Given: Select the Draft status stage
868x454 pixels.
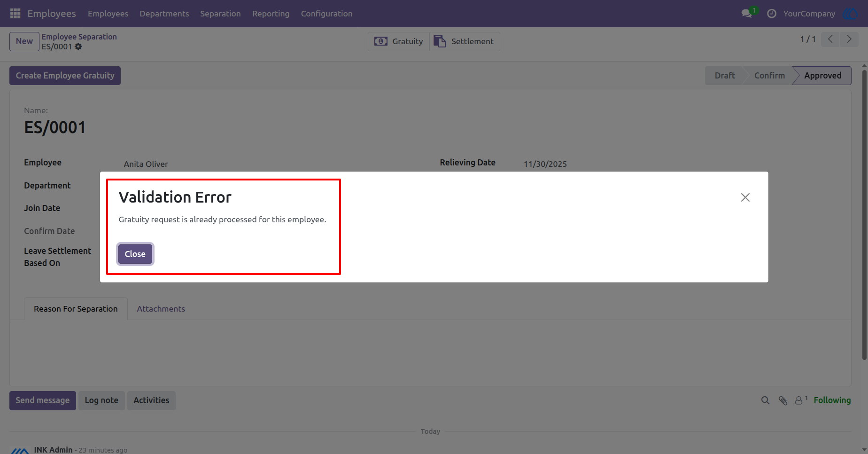Looking at the screenshot, I should point(725,76).
